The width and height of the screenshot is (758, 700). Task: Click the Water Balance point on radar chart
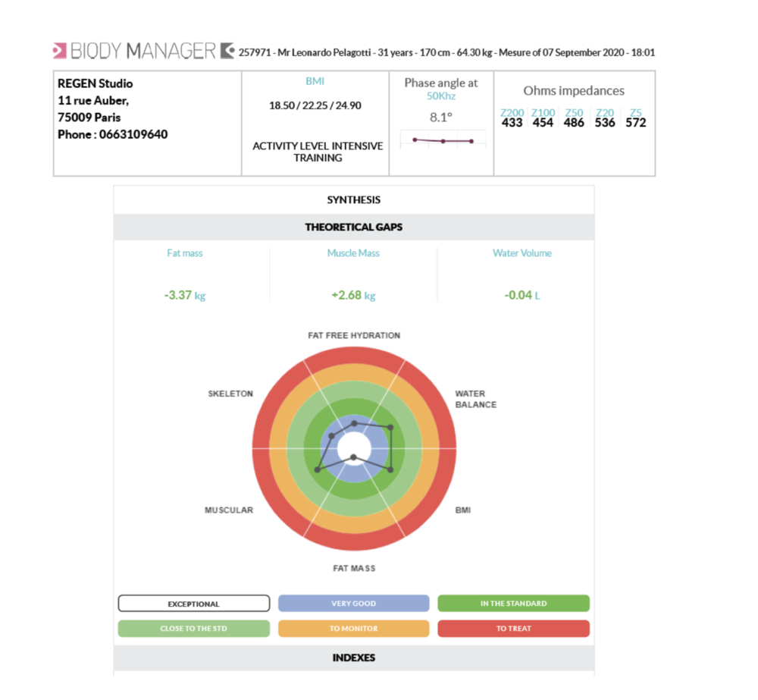[x=390, y=428]
